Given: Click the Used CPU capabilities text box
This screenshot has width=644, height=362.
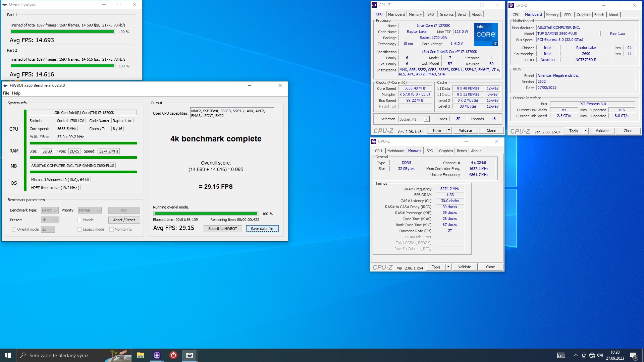Looking at the screenshot, I should click(x=232, y=113).
